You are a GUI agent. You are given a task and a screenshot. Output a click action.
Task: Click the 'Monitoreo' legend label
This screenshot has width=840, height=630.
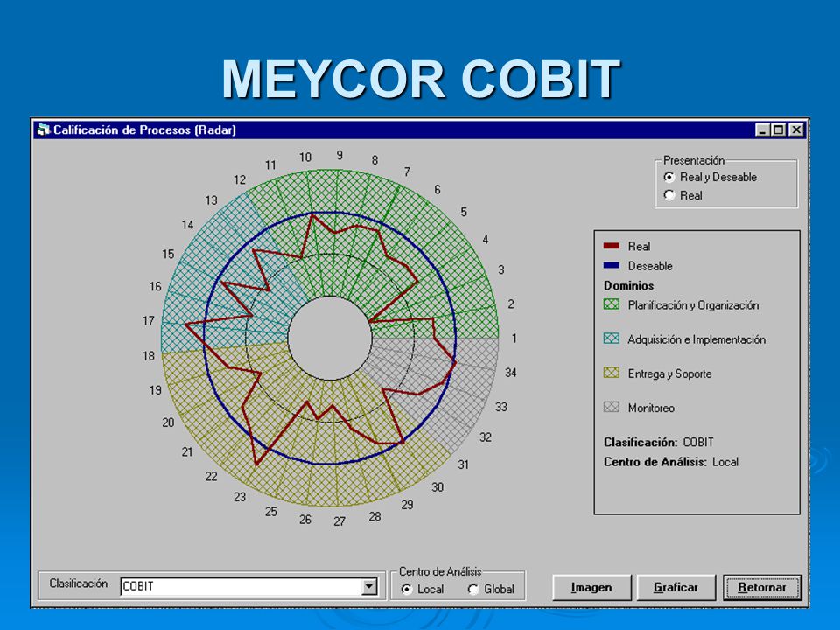(651, 409)
